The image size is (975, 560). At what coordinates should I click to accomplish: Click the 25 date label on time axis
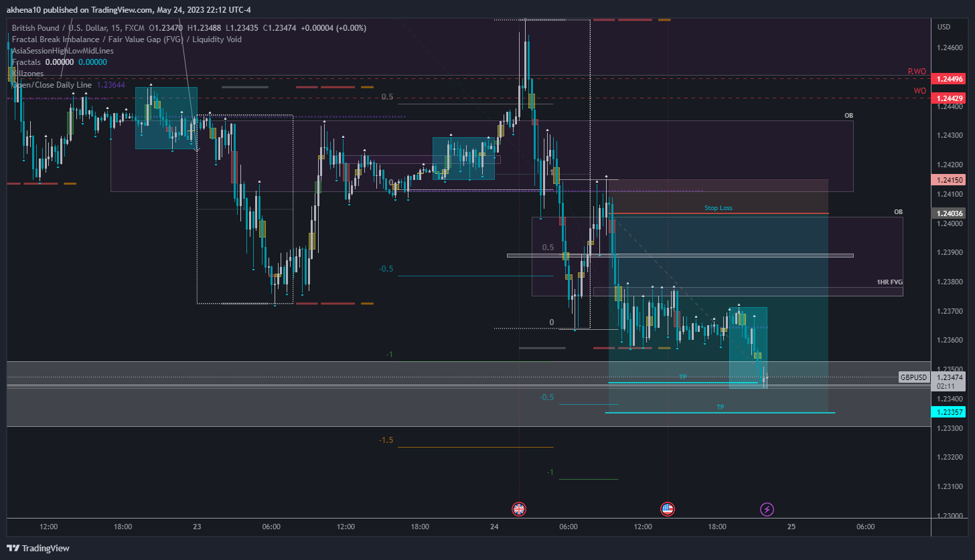click(792, 527)
